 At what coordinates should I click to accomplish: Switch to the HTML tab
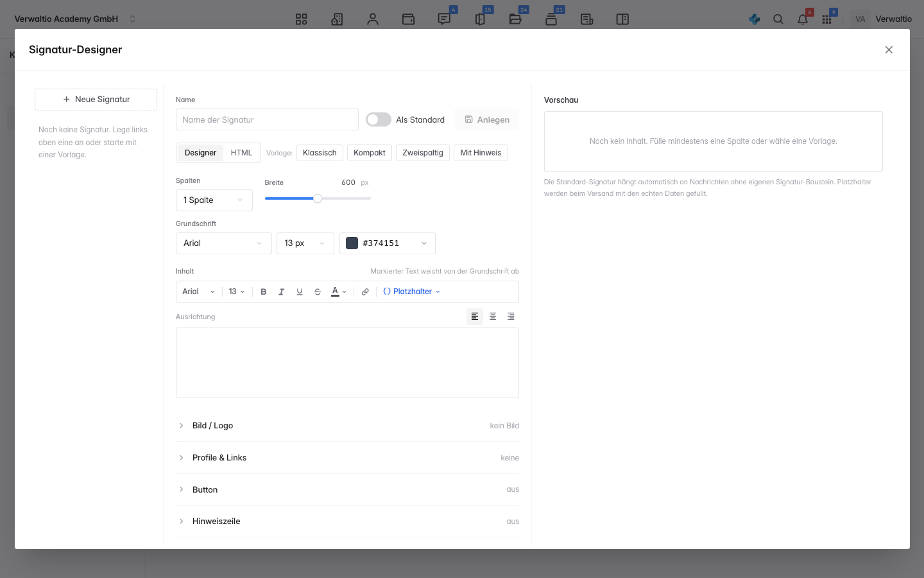(x=241, y=153)
